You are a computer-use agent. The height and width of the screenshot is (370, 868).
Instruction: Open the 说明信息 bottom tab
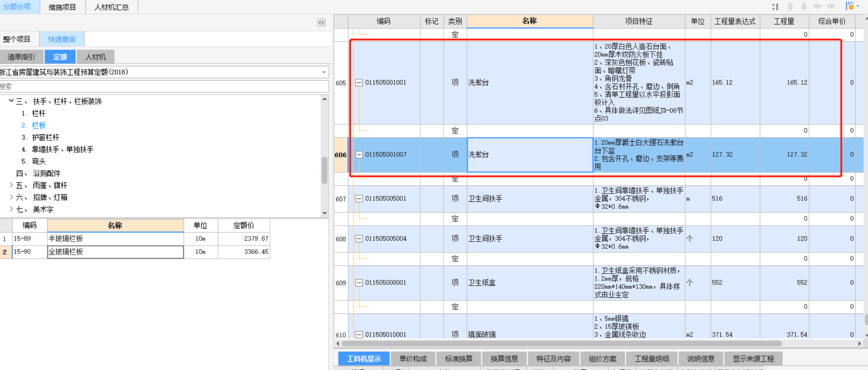pyautogui.click(x=700, y=359)
